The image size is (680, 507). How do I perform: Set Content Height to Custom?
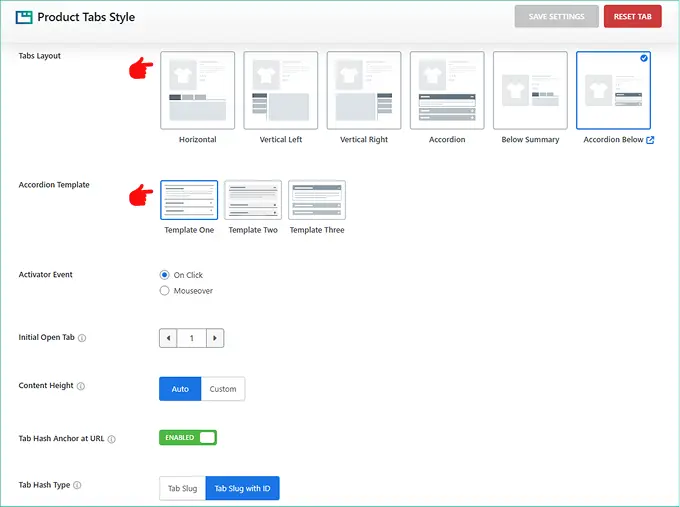[223, 389]
